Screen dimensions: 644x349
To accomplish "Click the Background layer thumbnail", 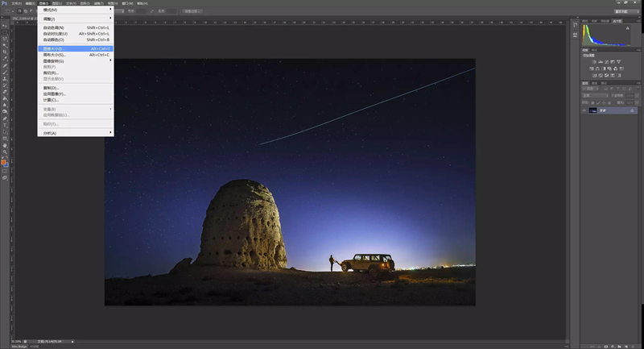I will coord(593,110).
